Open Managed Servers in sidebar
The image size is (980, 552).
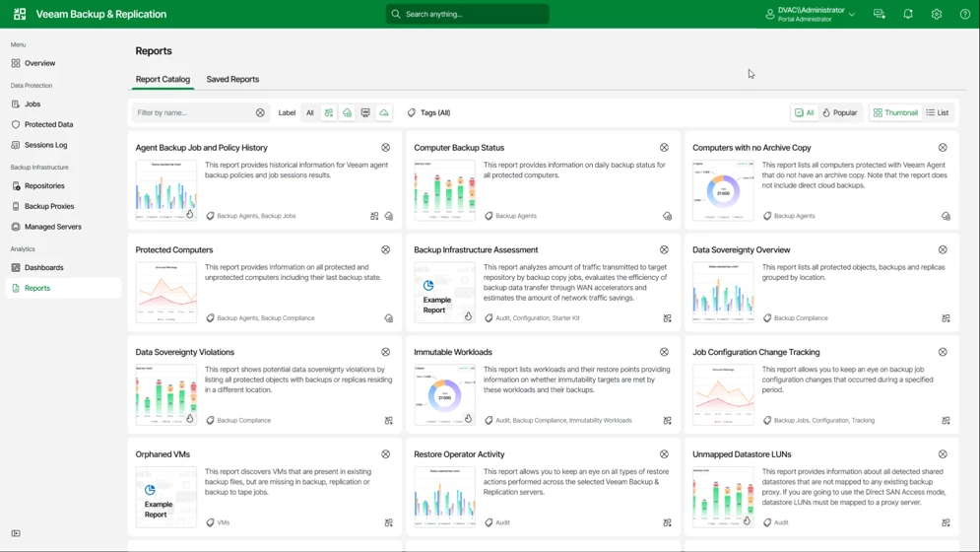[53, 227]
